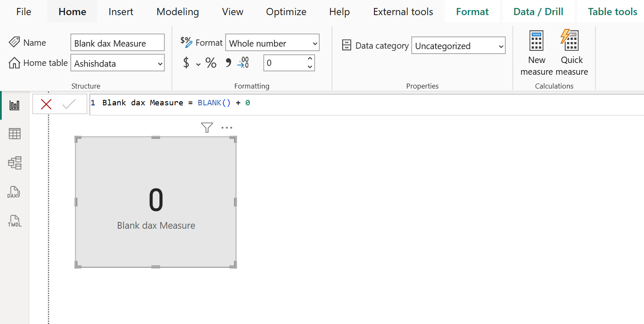This screenshot has width=644, height=324.
Task: Commit the DAX formula with the checkmark
Action: pos(70,104)
